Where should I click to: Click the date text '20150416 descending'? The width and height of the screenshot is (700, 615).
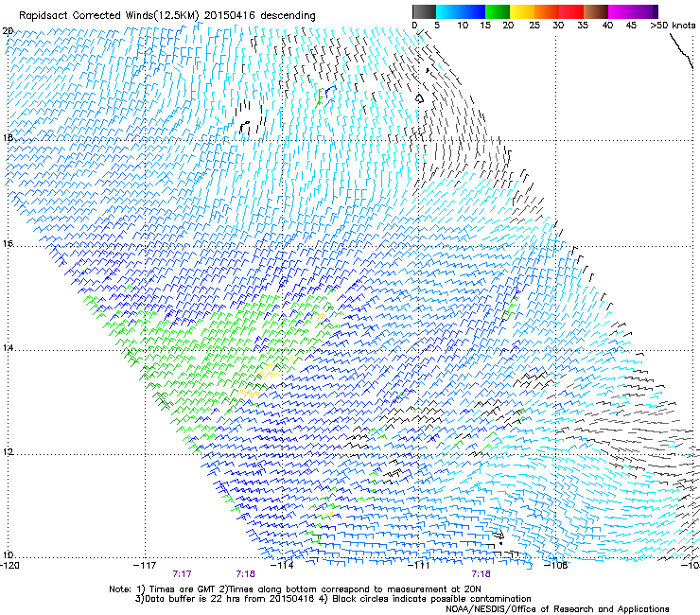tap(260, 15)
